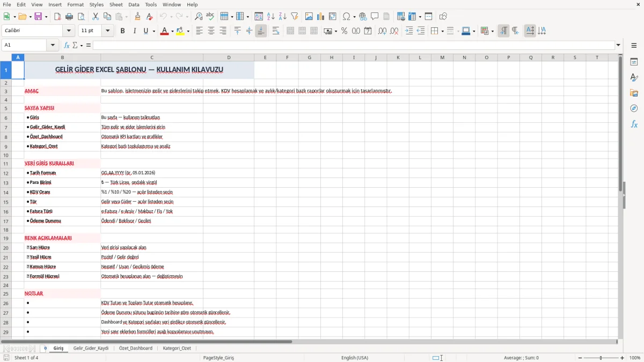Viewport: 644px width, 362px height.
Task: Open Find and Replace
Action: point(199,17)
